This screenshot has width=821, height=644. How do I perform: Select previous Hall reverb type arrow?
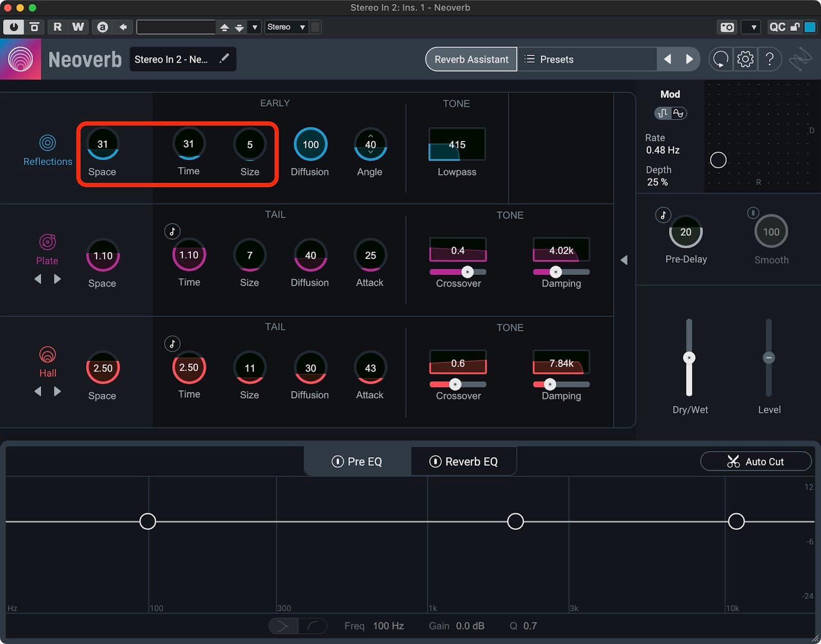point(38,391)
